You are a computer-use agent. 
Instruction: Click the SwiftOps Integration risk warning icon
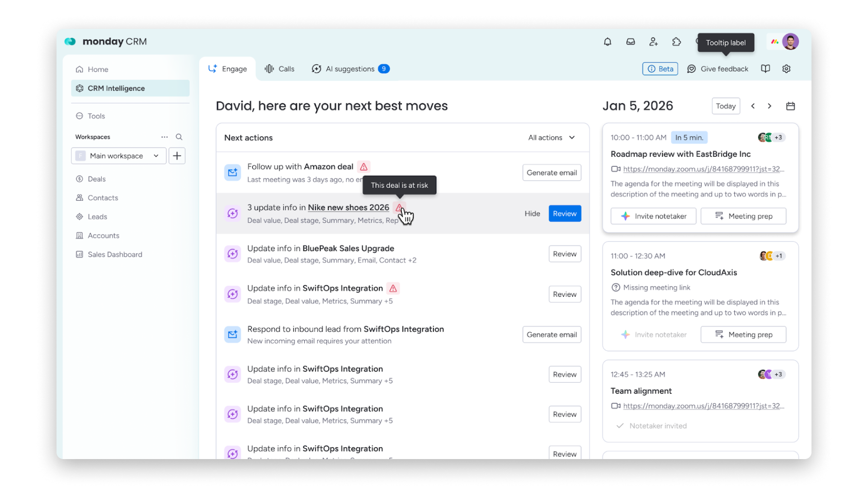coord(393,288)
